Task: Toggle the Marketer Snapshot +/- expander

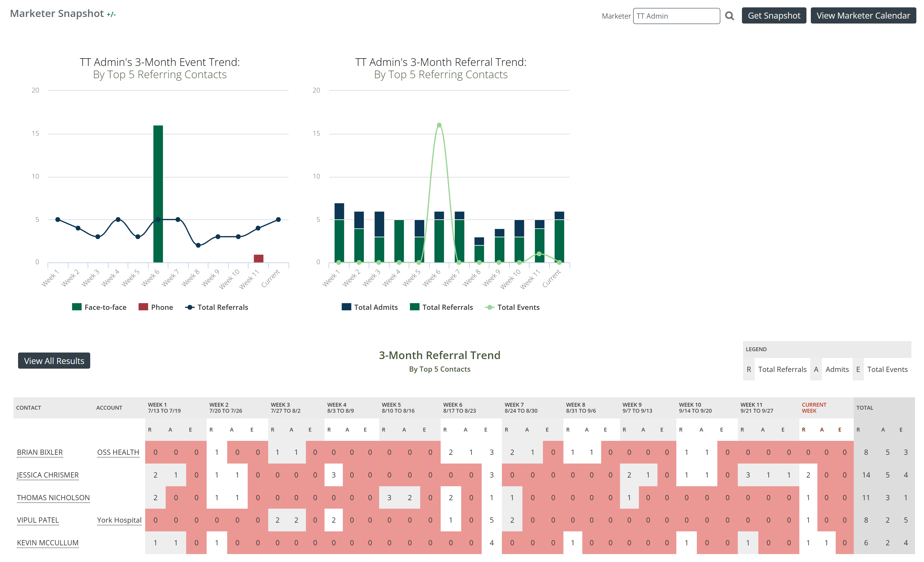Action: click(111, 14)
